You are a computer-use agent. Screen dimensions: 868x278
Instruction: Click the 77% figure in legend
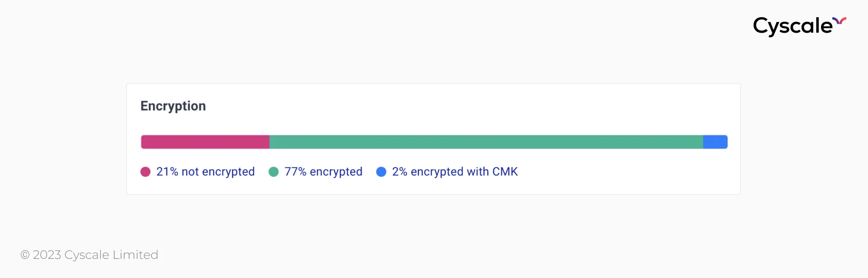(295, 172)
